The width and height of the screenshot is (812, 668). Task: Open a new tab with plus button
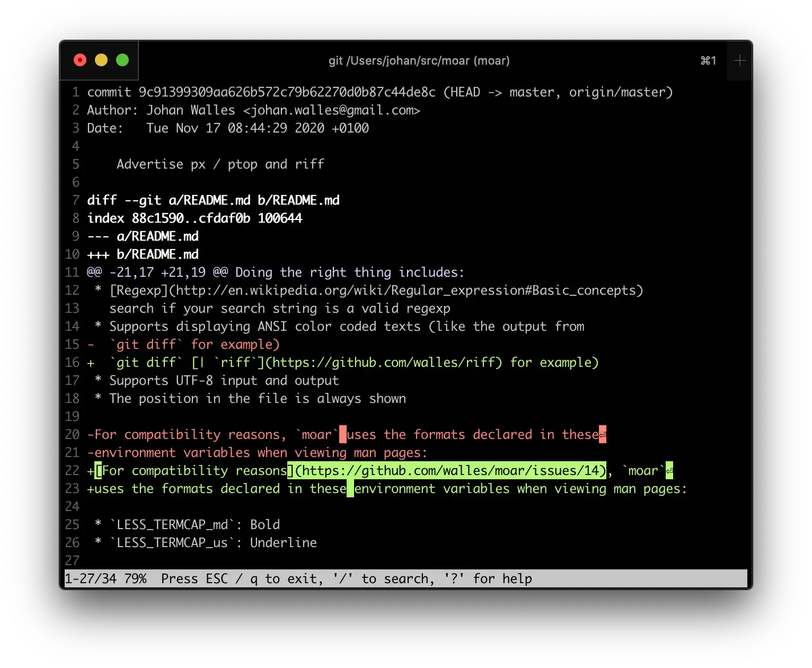pos(740,60)
